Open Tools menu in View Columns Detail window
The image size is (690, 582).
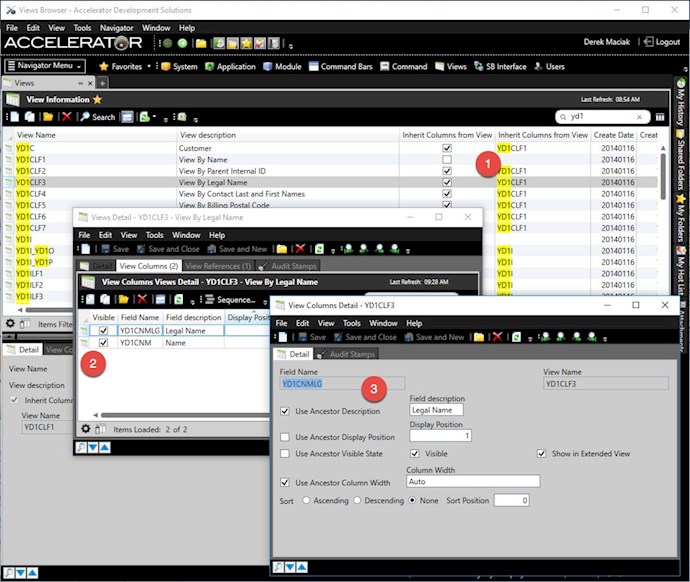(x=352, y=323)
